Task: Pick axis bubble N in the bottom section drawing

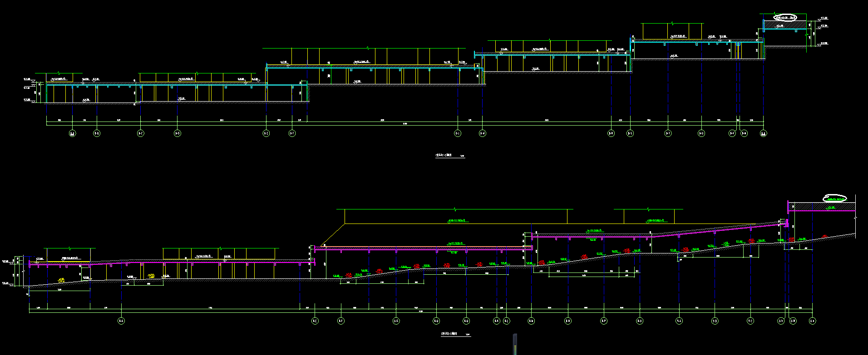Action: [568, 321]
